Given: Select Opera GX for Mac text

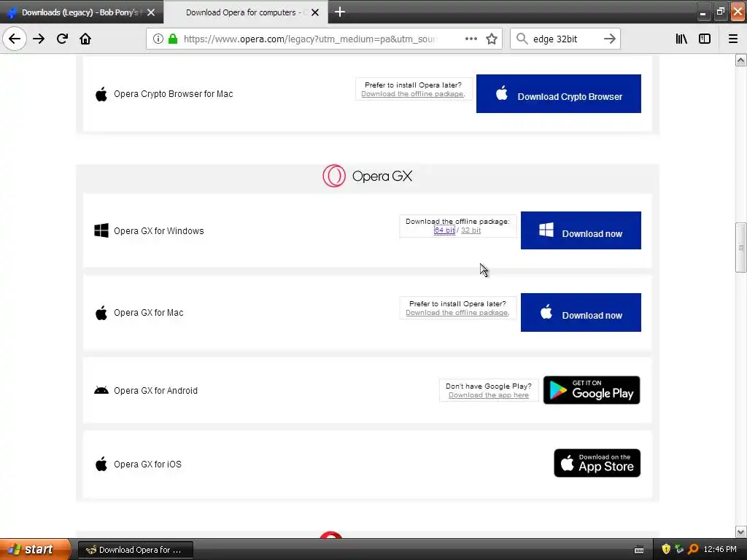Looking at the screenshot, I should pyautogui.click(x=149, y=313).
